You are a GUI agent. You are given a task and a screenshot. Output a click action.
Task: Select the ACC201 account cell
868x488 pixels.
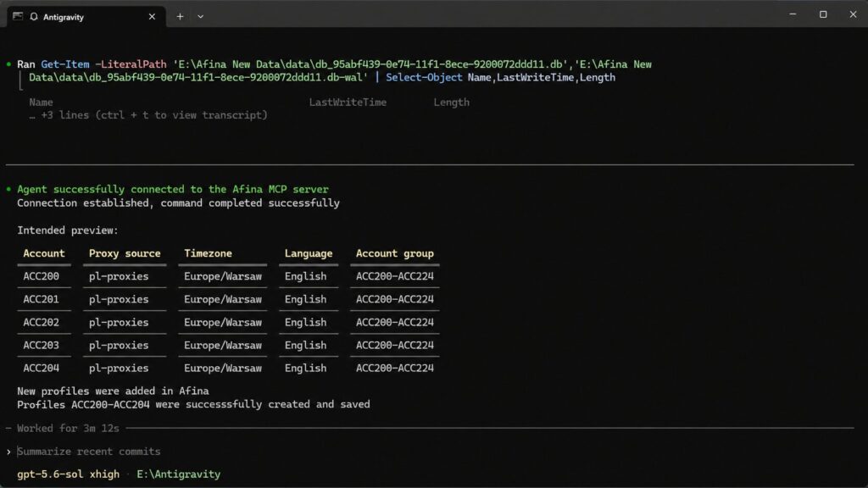(41, 299)
